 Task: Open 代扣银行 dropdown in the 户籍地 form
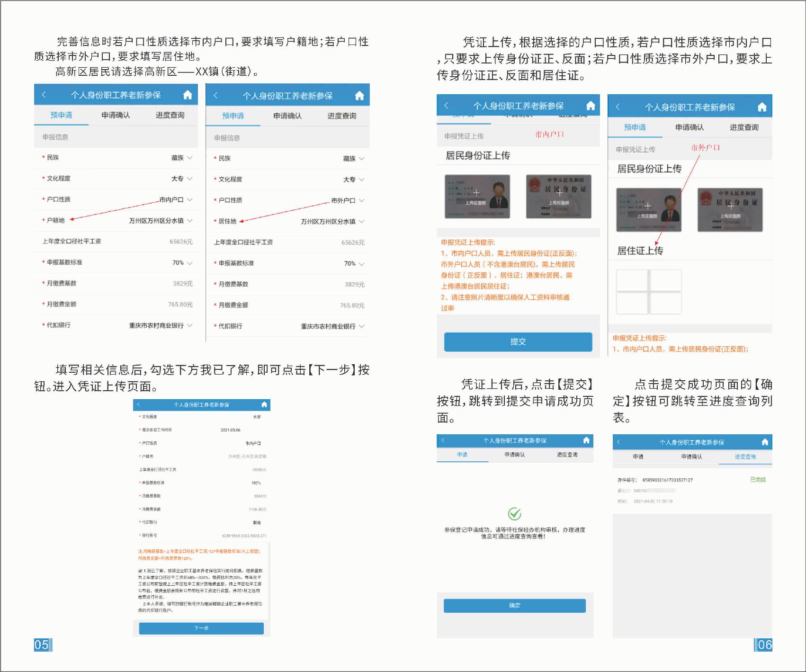pos(190,325)
